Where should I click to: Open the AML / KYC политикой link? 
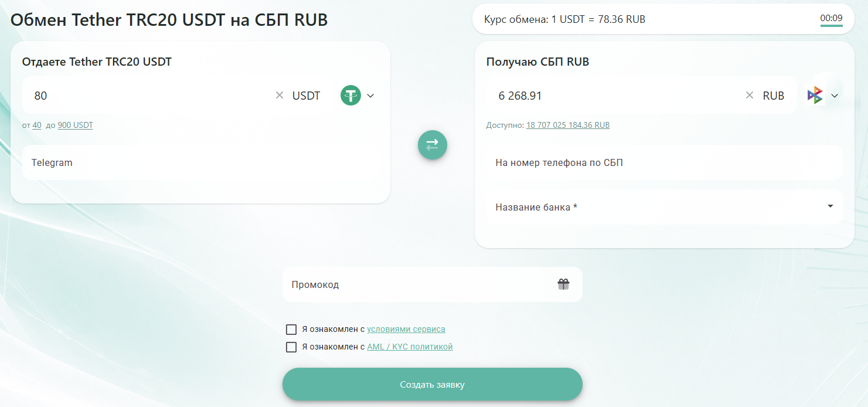click(410, 347)
